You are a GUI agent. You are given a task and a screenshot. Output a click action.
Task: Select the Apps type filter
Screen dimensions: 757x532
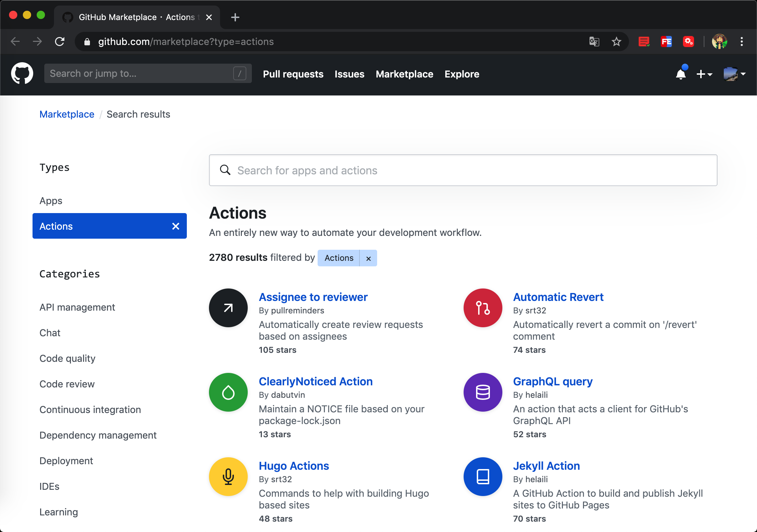(x=51, y=201)
